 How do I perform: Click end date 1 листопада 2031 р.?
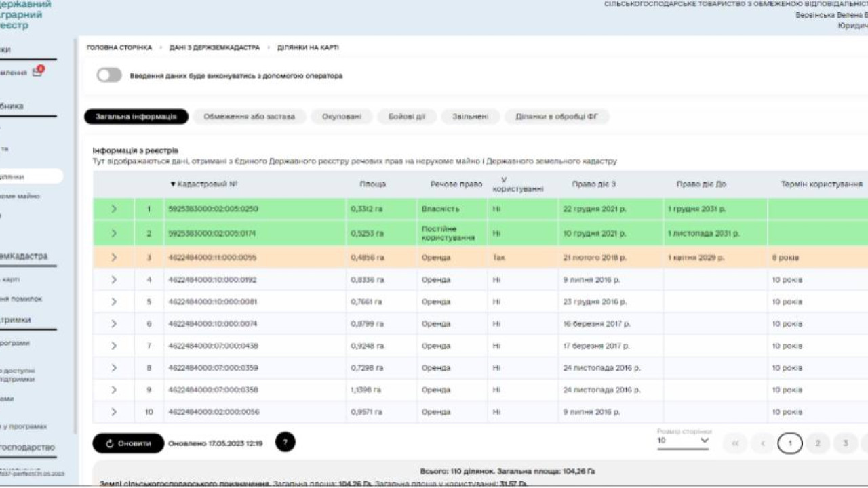[x=703, y=233]
